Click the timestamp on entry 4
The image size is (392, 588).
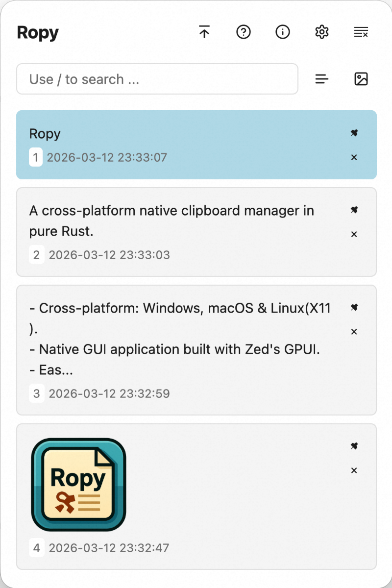point(108,548)
